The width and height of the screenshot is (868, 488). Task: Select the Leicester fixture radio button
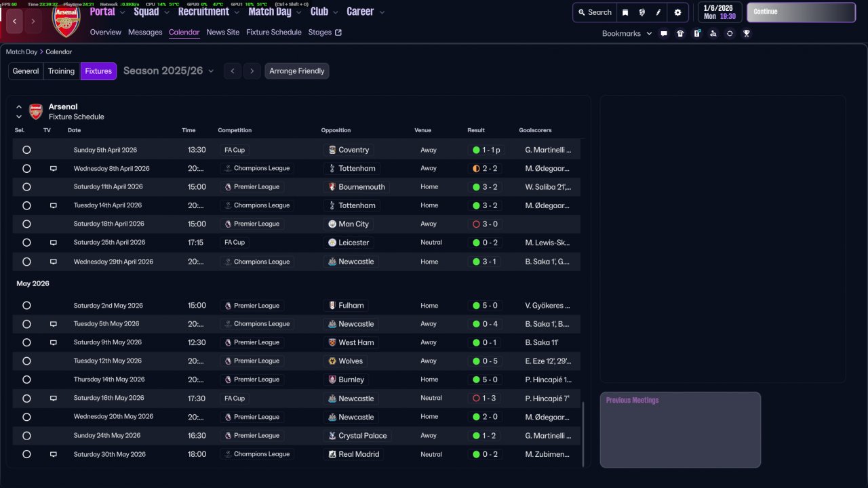(26, 243)
